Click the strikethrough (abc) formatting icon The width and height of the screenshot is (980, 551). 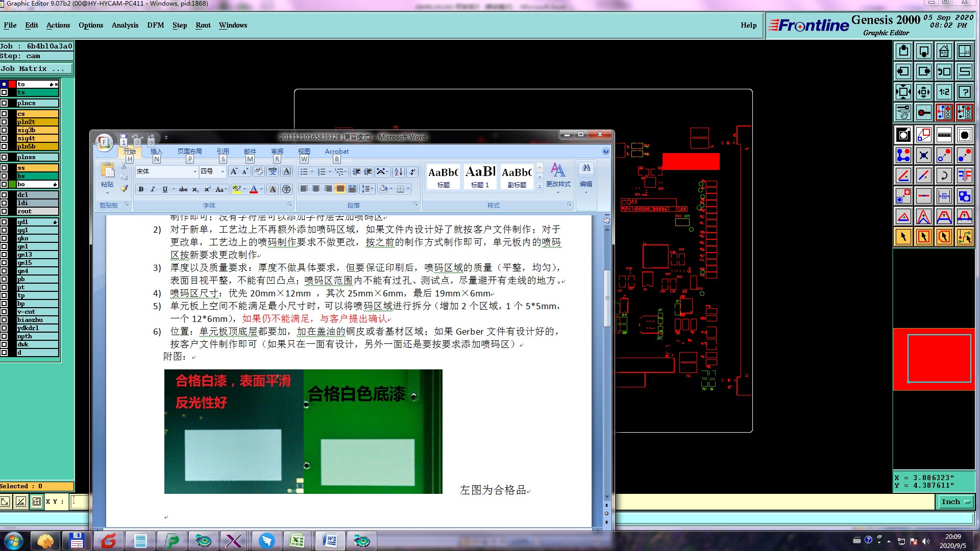click(183, 189)
